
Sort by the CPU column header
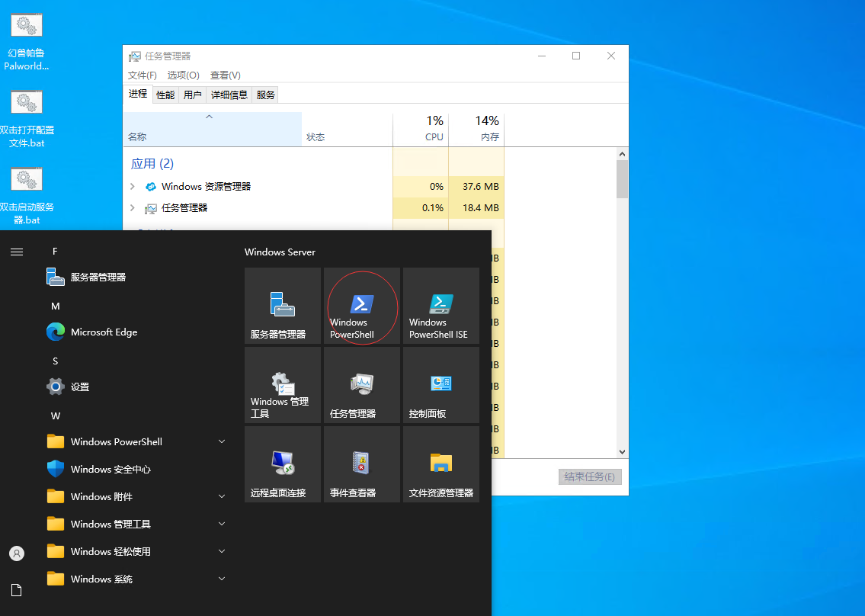tap(421, 129)
